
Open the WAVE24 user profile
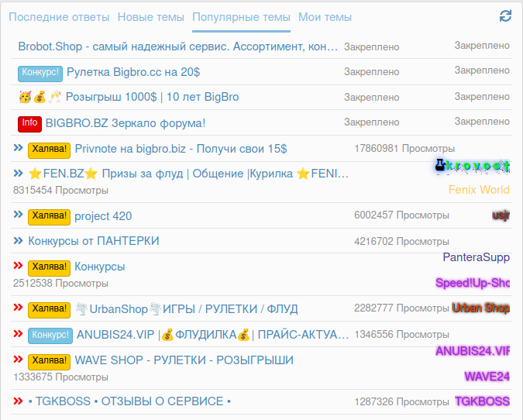click(x=487, y=377)
